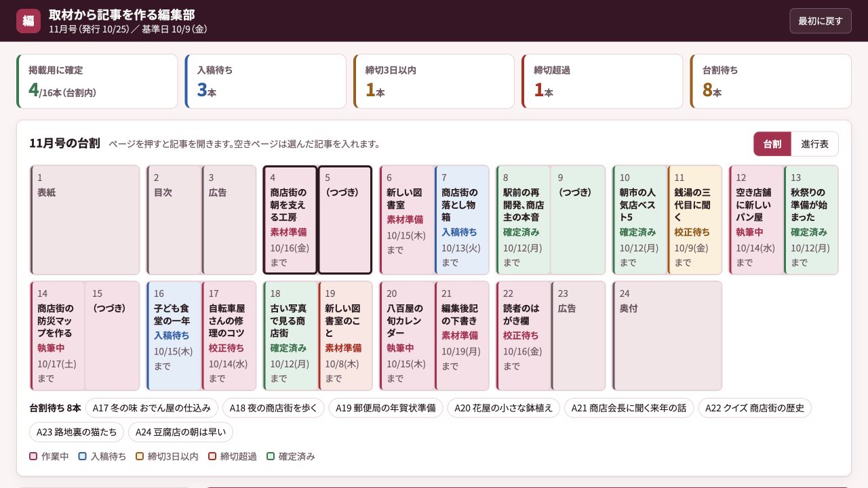
Task: Open page 10 朝市の人気店ベスト5
Action: [639, 220]
